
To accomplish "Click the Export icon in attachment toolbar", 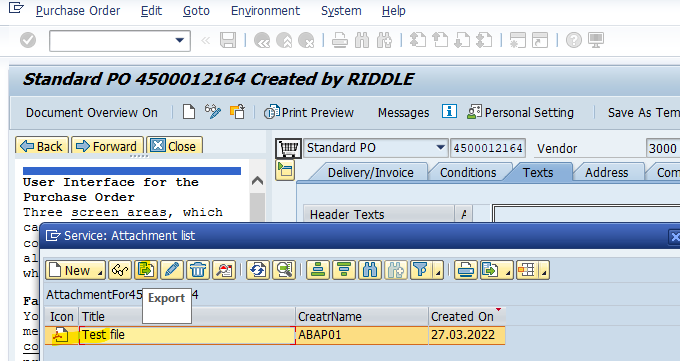I will click(x=146, y=270).
